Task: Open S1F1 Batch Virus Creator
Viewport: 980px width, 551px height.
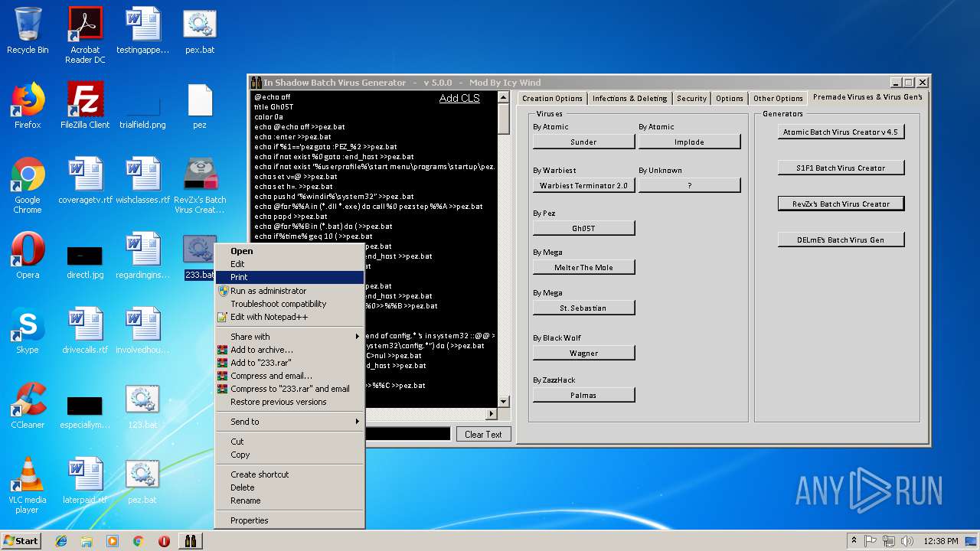Action: pyautogui.click(x=841, y=168)
